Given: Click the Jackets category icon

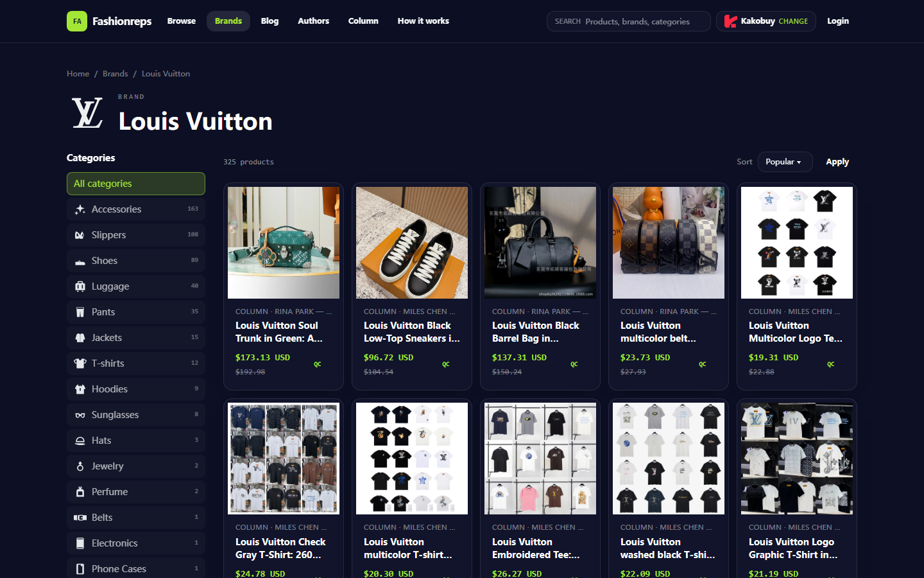Looking at the screenshot, I should (80, 338).
